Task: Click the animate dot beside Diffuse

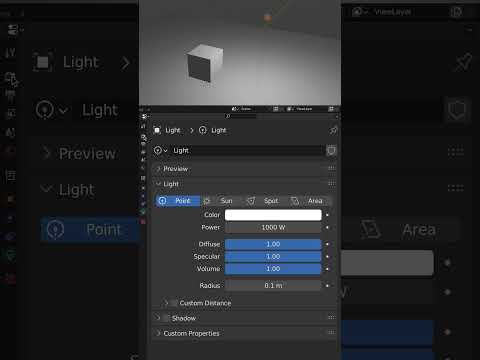Action: click(327, 244)
